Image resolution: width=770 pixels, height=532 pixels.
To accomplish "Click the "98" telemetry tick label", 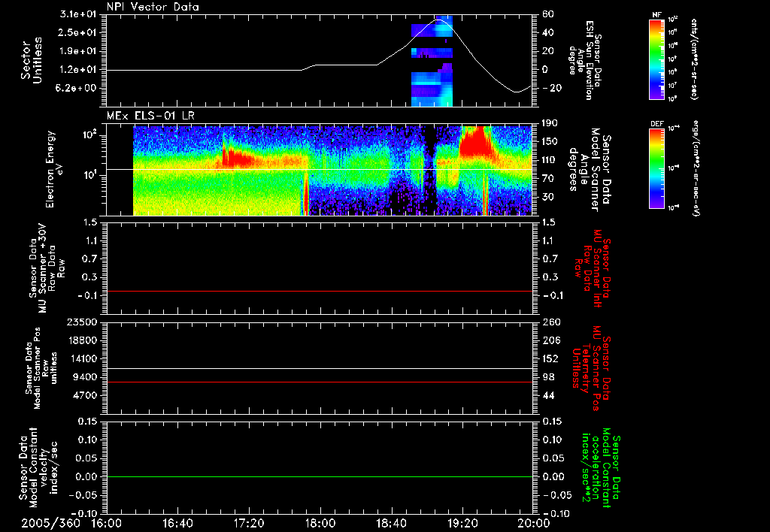I will (x=548, y=377).
